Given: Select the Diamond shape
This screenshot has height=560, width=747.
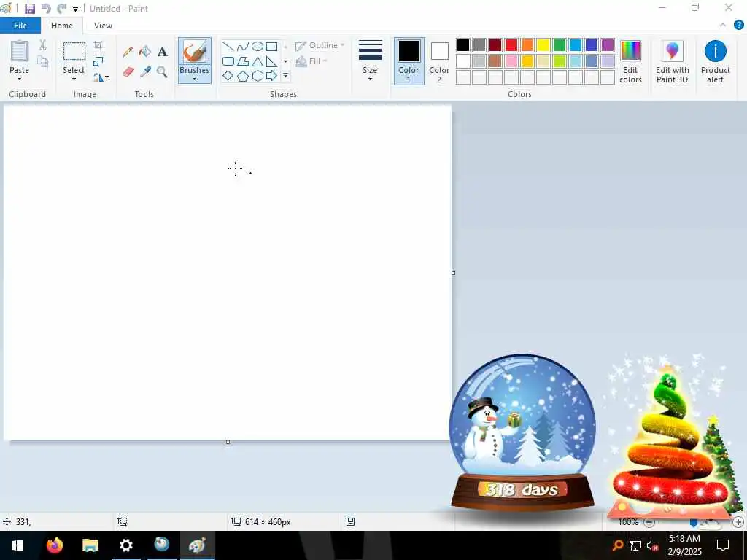Looking at the screenshot, I should point(228,76).
